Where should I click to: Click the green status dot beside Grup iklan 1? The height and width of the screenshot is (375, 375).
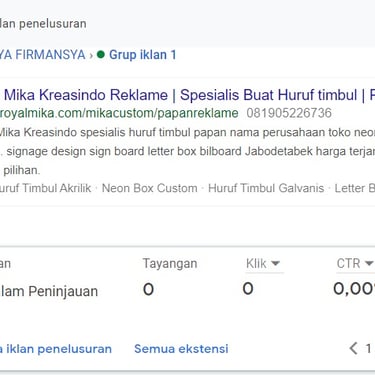101,54
